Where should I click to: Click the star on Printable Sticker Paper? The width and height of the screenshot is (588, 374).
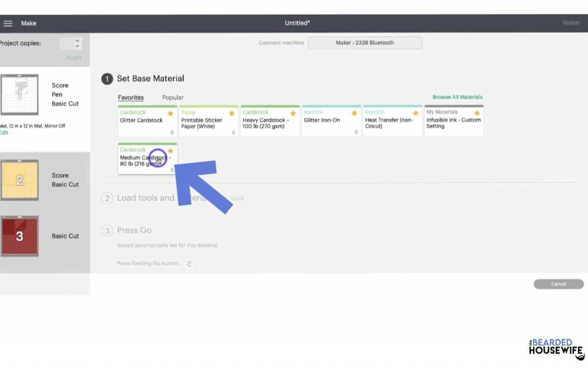coord(232,113)
